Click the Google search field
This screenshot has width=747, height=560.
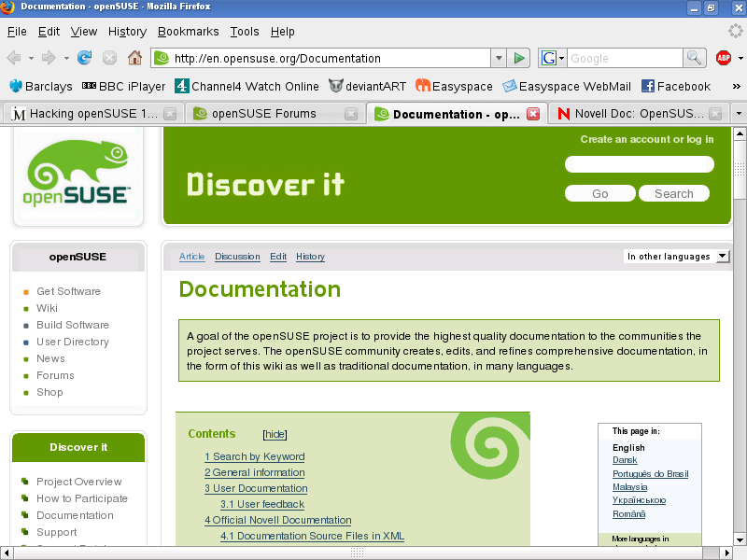coord(625,59)
